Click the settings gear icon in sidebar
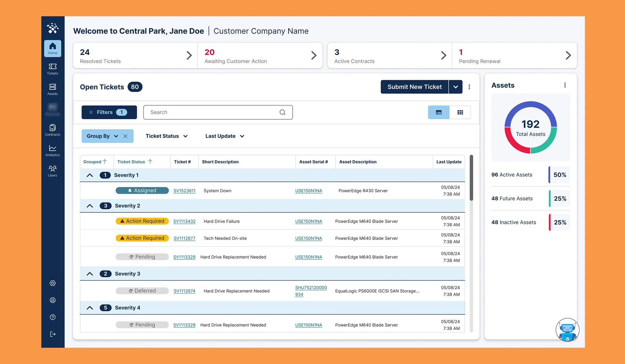Viewport: 625px width, 364px height. pos(53,283)
